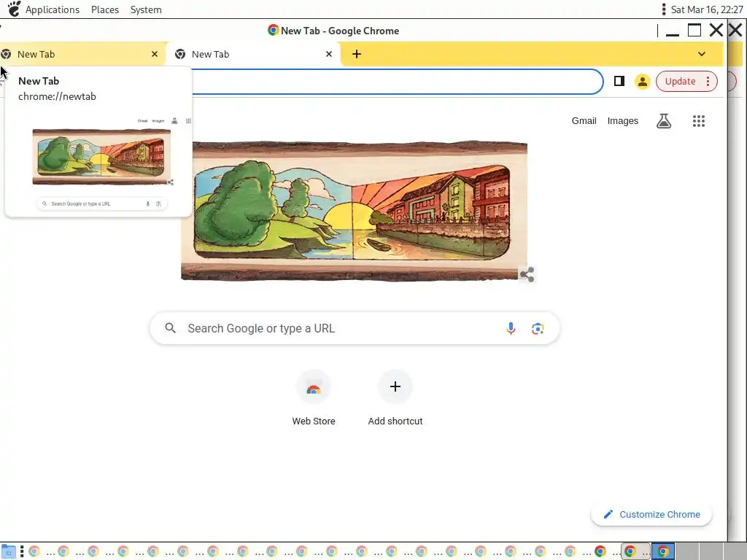Screen dimensions: 747x560
Task: Expand the tab search chevron
Action: [x=702, y=54]
